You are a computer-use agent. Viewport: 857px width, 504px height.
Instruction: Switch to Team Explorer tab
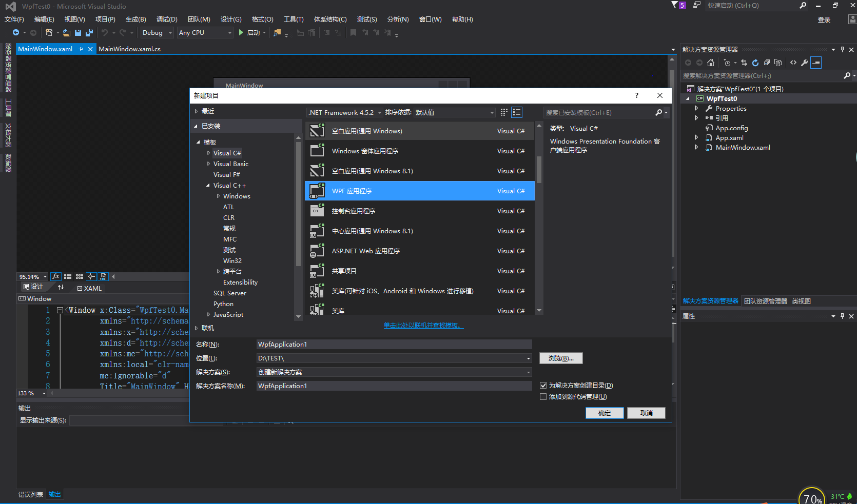click(765, 301)
